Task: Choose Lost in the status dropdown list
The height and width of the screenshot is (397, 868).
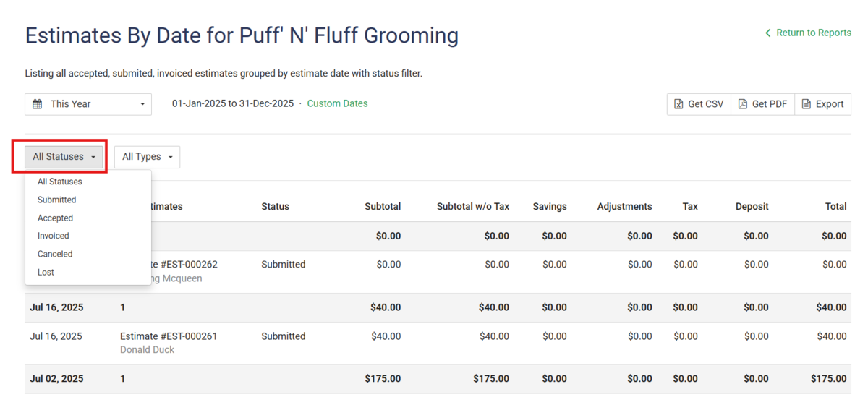Action: pyautogui.click(x=46, y=272)
